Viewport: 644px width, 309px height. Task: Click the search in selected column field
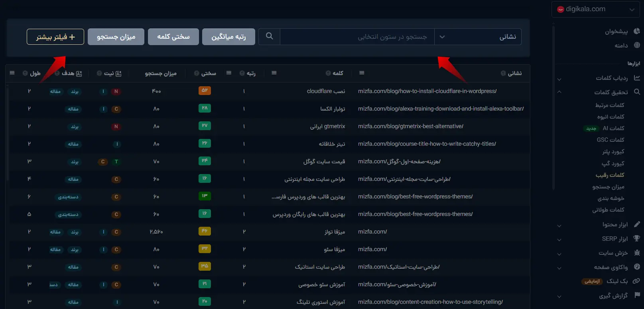357,37
